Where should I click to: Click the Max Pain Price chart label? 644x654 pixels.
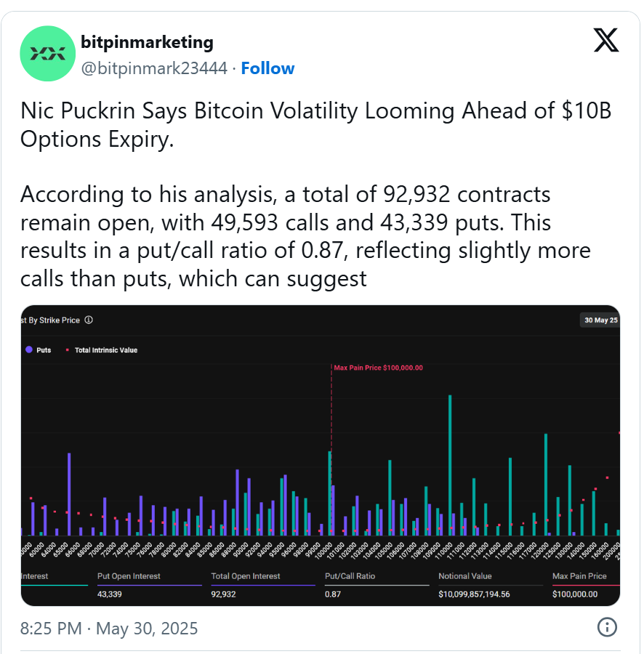378,368
